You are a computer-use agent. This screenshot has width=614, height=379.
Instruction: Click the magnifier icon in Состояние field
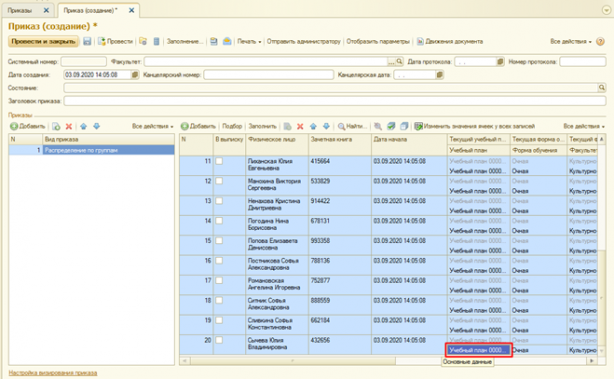coord(602,88)
